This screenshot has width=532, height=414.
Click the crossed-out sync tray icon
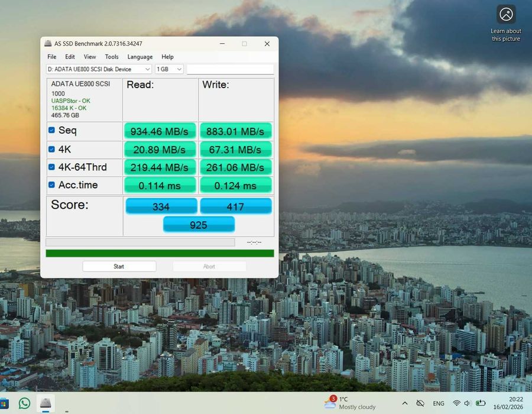click(x=420, y=403)
